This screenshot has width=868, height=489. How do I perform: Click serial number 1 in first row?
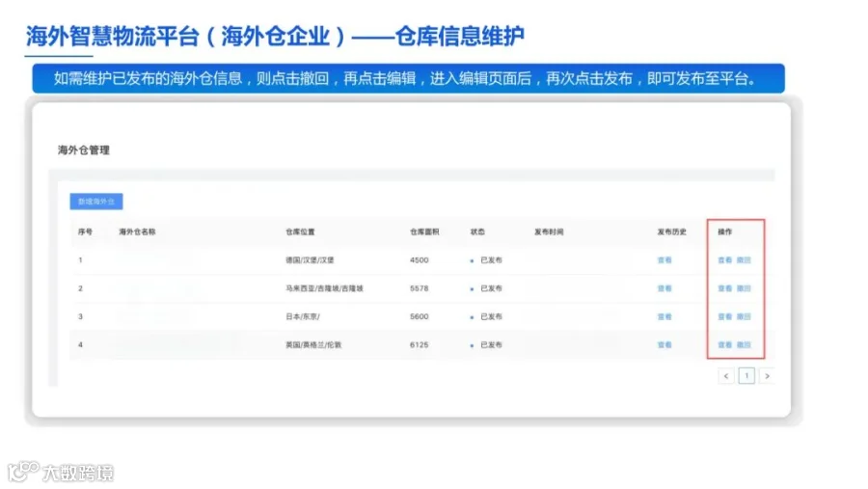[x=80, y=259]
